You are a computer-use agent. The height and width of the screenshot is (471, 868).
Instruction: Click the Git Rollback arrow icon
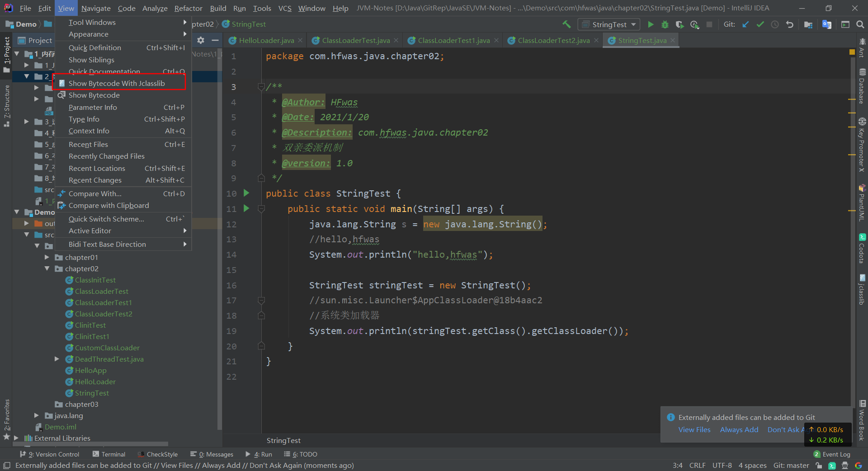tap(790, 24)
